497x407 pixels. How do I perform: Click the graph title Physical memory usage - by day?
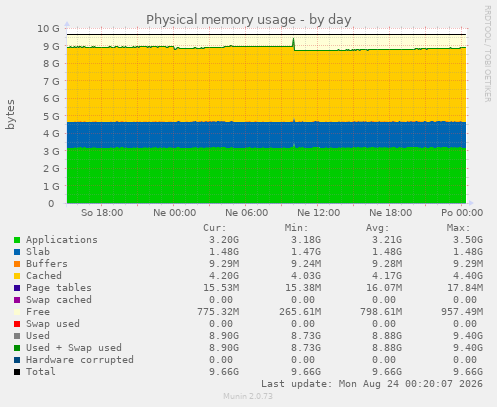(249, 20)
